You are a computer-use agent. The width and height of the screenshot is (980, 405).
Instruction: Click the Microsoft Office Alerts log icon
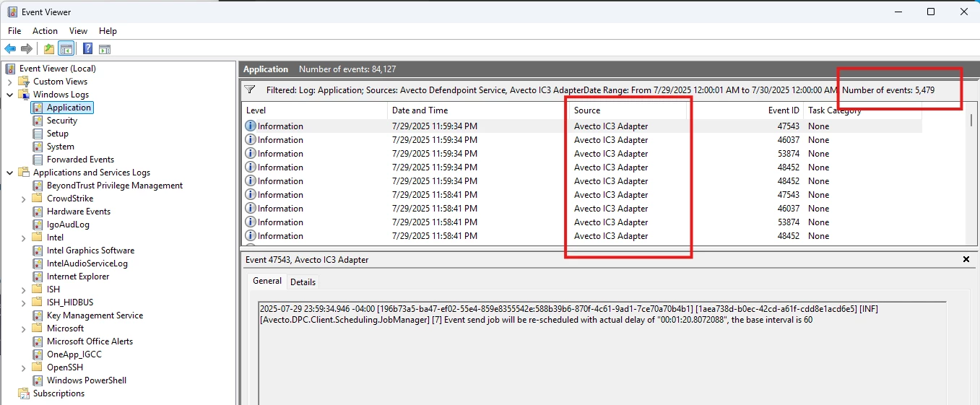click(x=38, y=341)
